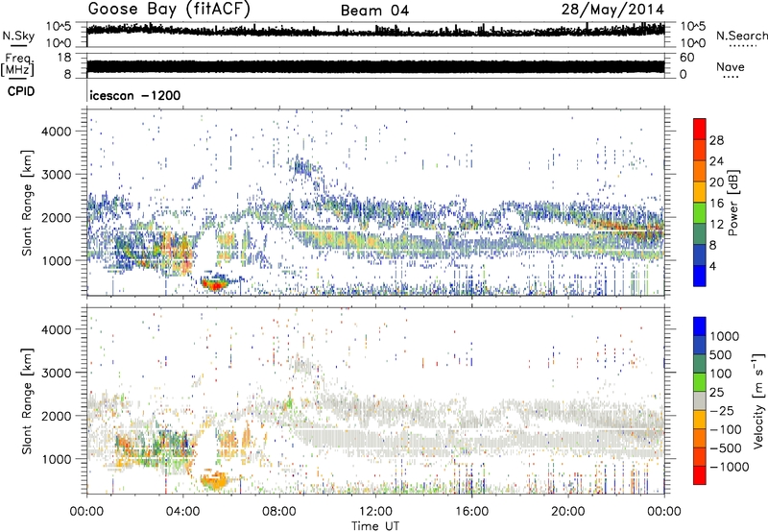Click the 12:00 time axis tick label
768x532 pixels.
coord(375,512)
